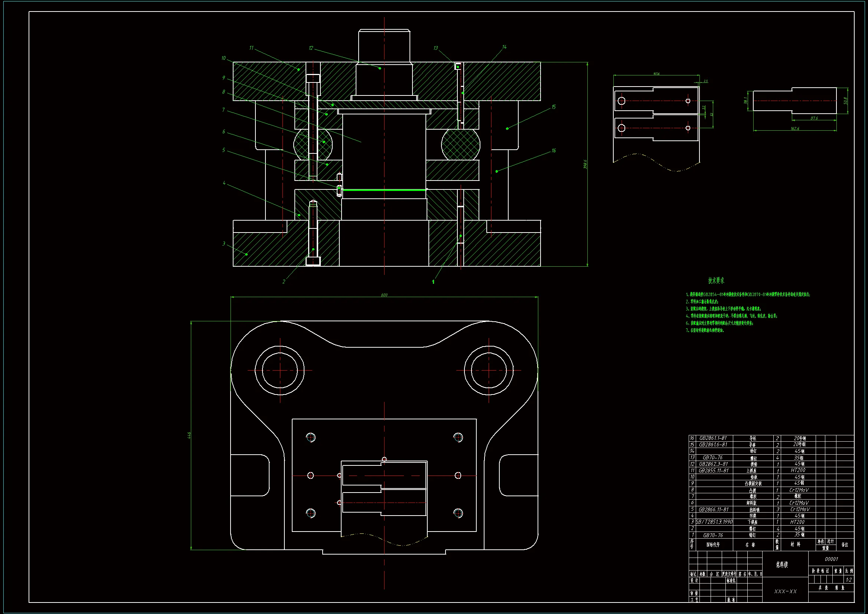Click the left guide pillar circle in the plan view
This screenshot has width=868, height=614.
pyautogui.click(x=280, y=370)
